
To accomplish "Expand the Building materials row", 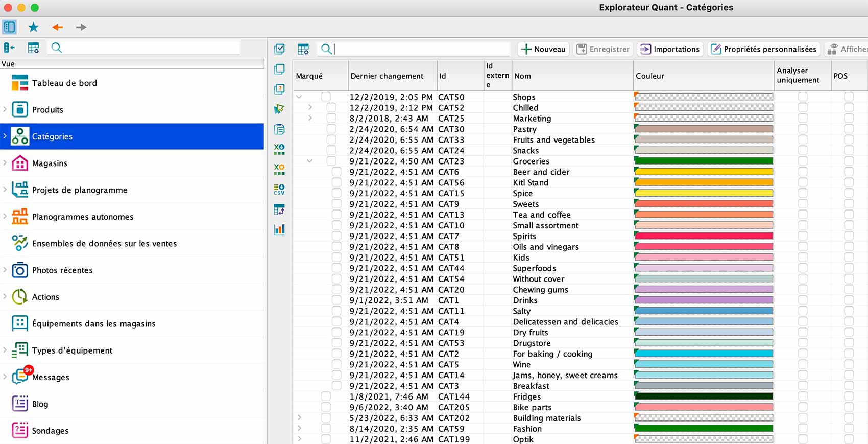I will 299,418.
